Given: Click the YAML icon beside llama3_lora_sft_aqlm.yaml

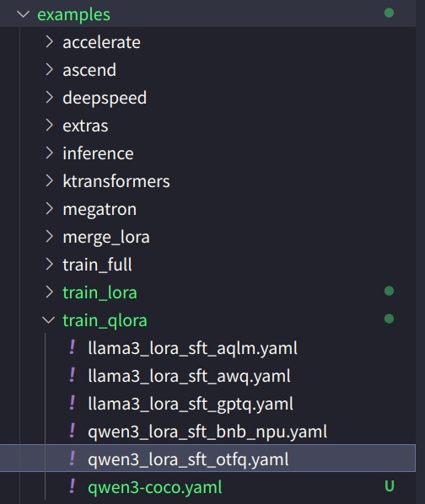Looking at the screenshot, I should click(x=73, y=348).
